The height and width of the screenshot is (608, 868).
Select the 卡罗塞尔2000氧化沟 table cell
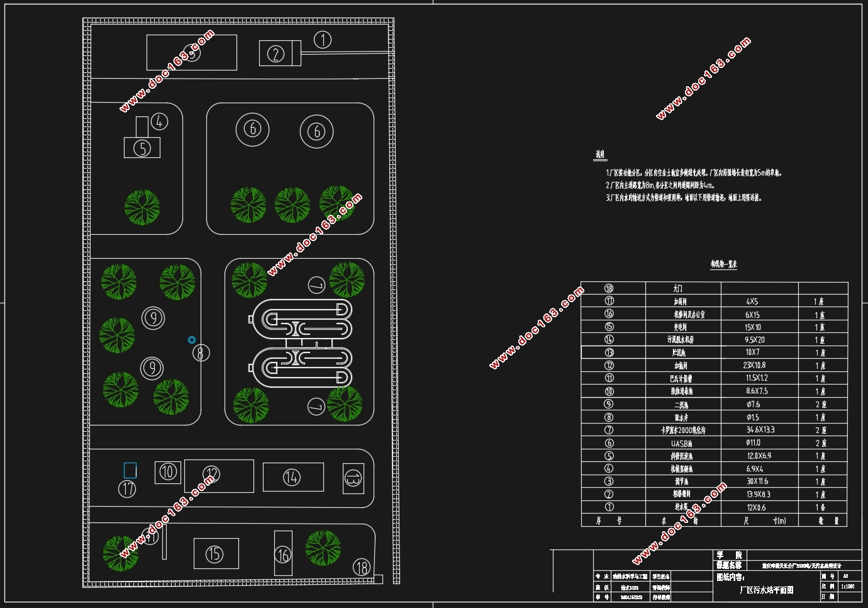click(683, 430)
